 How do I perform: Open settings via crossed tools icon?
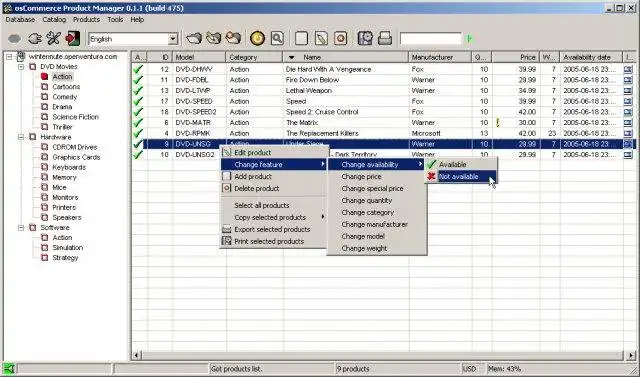53,39
